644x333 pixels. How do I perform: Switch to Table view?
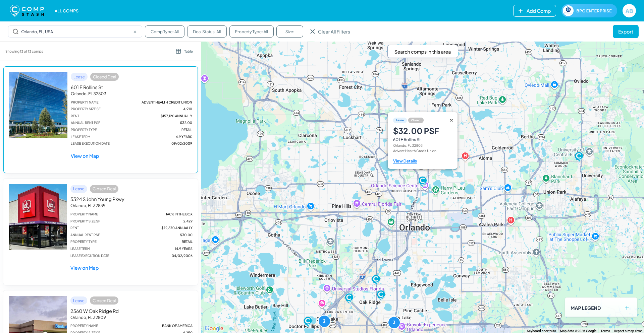(184, 51)
